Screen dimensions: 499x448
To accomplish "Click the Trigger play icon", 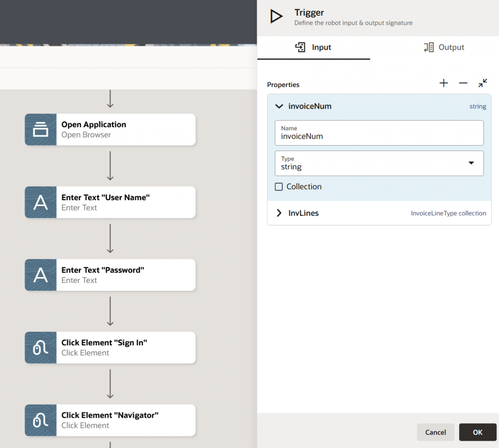I will coord(276,17).
